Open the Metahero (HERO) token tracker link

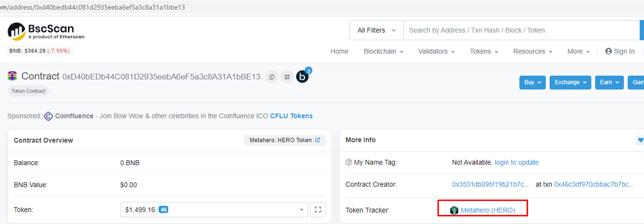488,211
